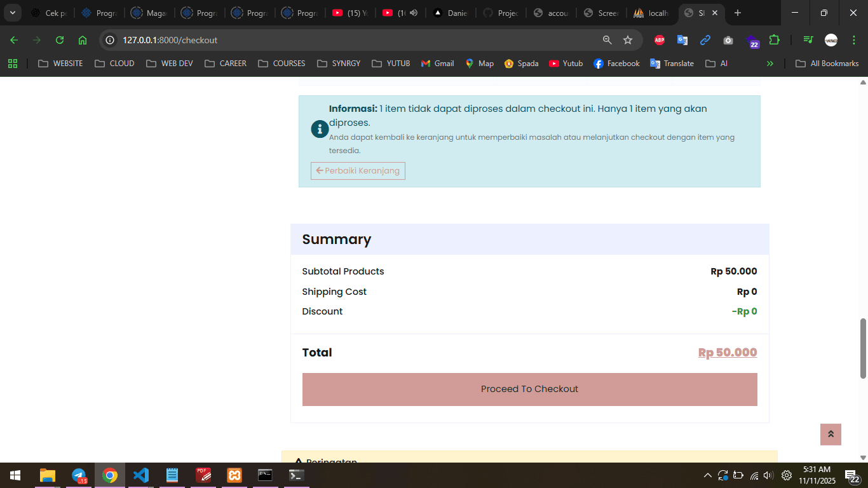The height and width of the screenshot is (488, 868).
Task: Expand the bookmarks bar overflow chevron
Action: coord(770,63)
